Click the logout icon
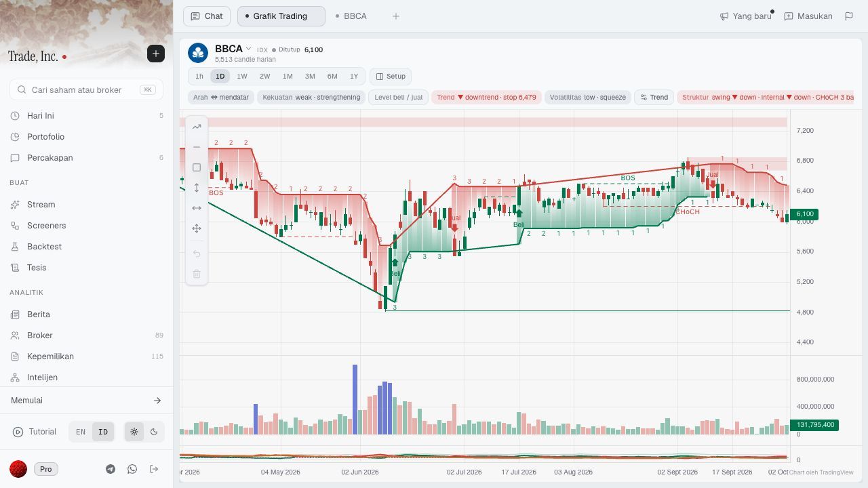 pos(154,469)
